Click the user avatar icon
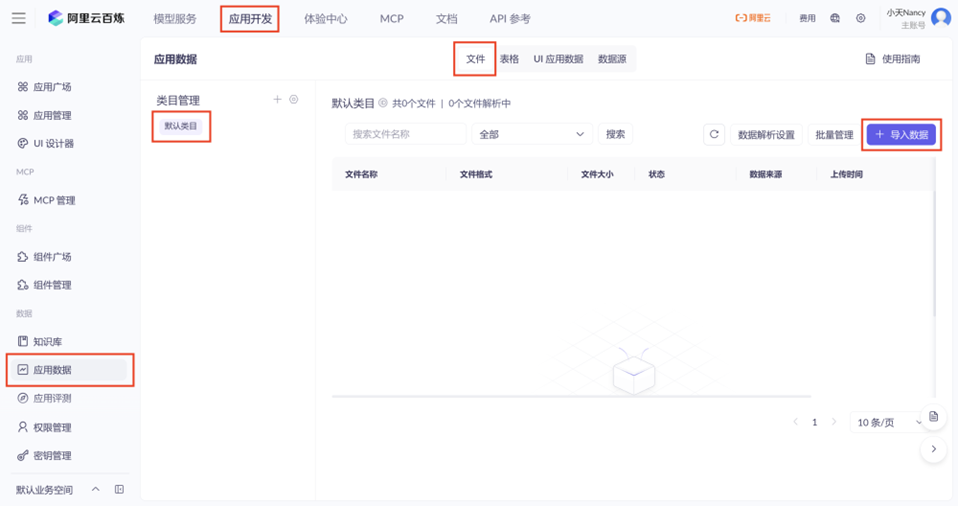The height and width of the screenshot is (506, 958). pyautogui.click(x=941, y=18)
